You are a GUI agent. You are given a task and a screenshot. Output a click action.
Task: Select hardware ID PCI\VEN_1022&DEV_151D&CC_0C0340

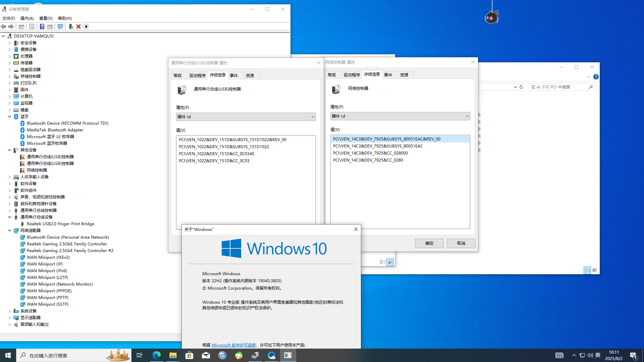click(216, 154)
